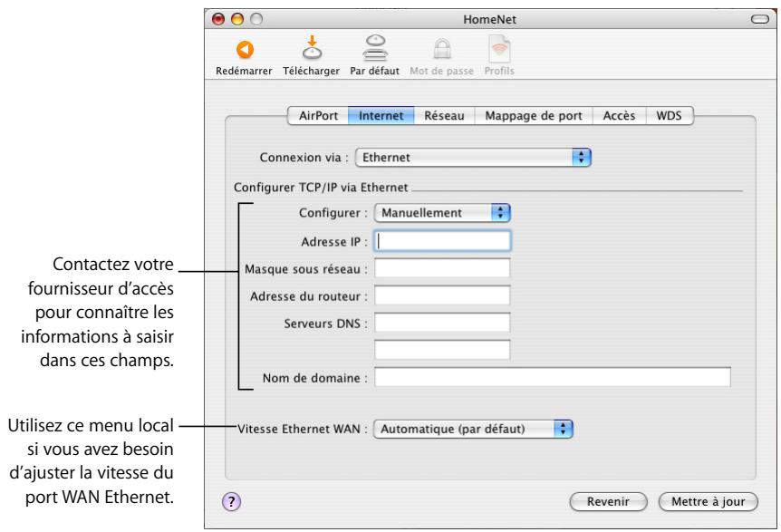Click the Configurer TCP/IP via Ethernet heading
This screenshot has width=781, height=532.
pos(321,188)
